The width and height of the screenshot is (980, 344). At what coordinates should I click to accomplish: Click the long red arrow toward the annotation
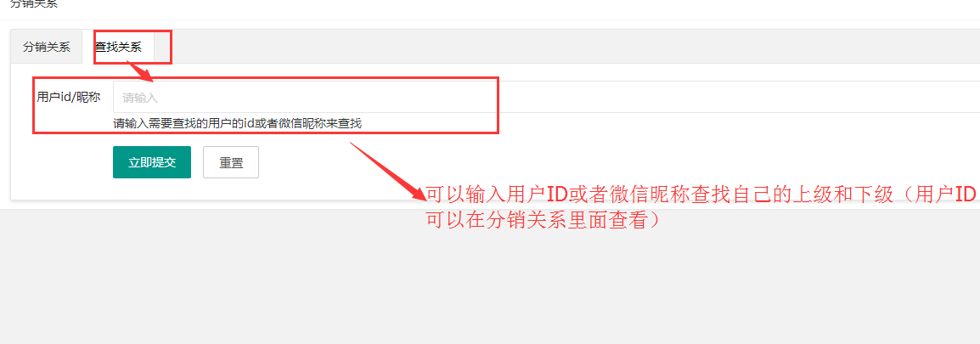pyautogui.click(x=387, y=172)
